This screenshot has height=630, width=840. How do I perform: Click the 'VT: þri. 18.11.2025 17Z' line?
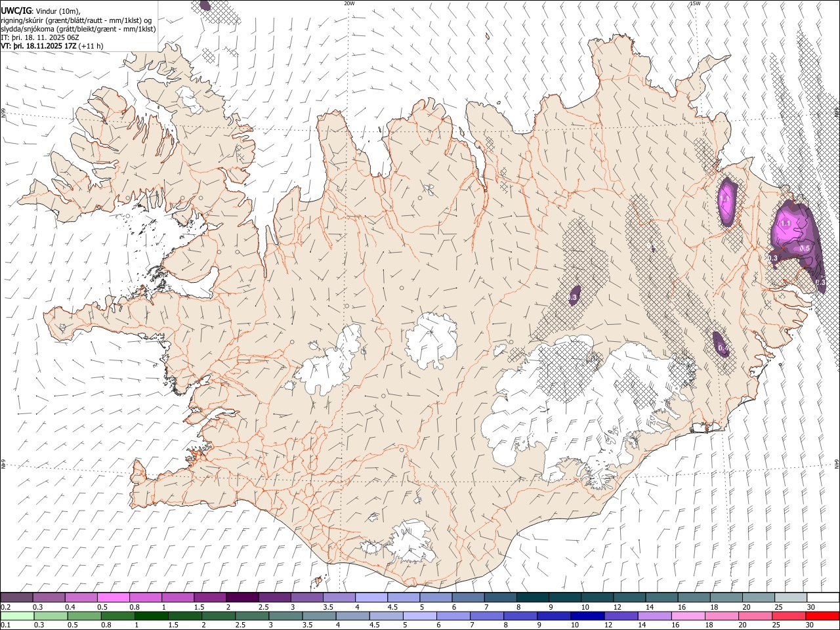(x=39, y=46)
